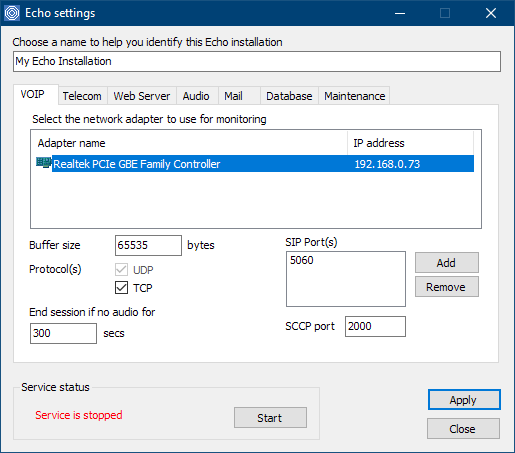Click the Echo app icon in title bar
Image resolution: width=515 pixels, height=453 pixels.
tap(12, 13)
